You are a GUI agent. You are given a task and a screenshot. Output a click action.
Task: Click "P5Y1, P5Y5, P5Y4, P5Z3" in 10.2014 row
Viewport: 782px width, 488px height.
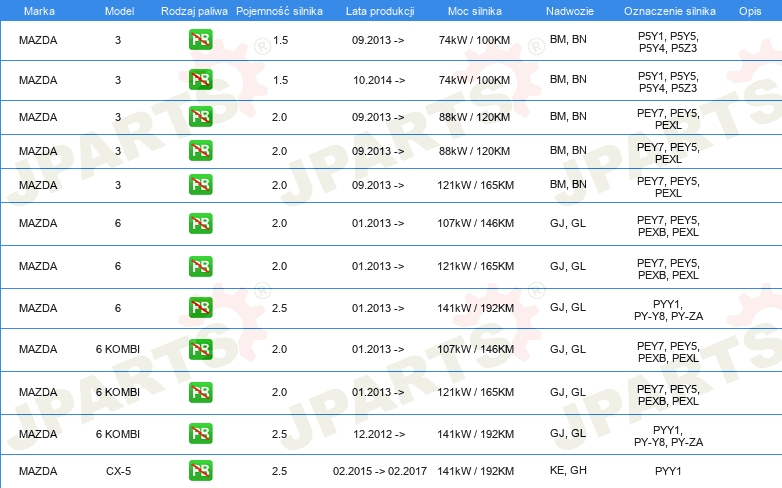[668, 82]
